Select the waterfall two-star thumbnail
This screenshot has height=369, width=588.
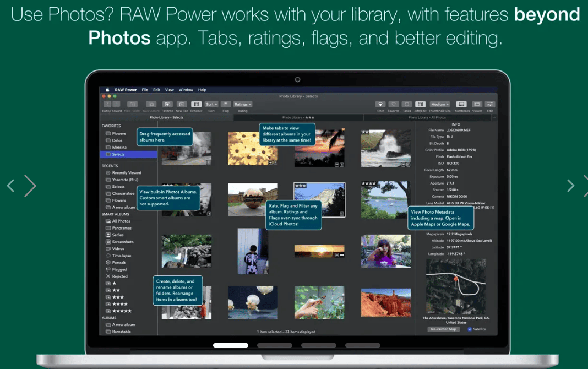385,149
